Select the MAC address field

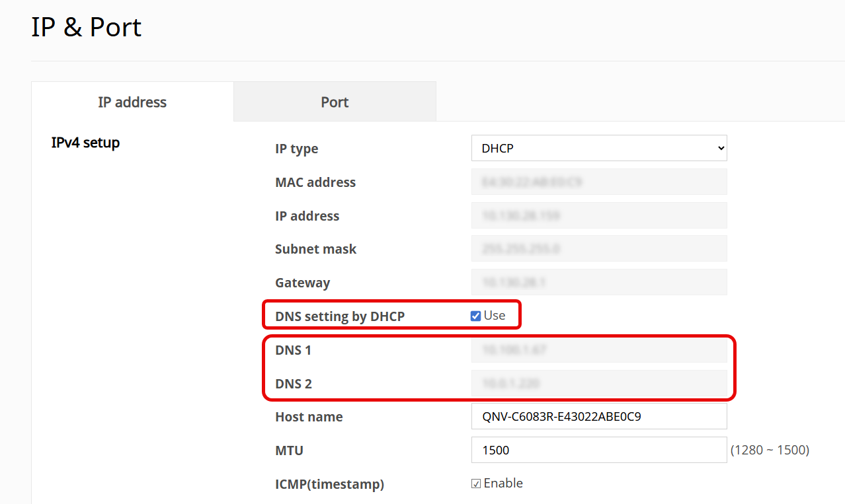point(598,182)
